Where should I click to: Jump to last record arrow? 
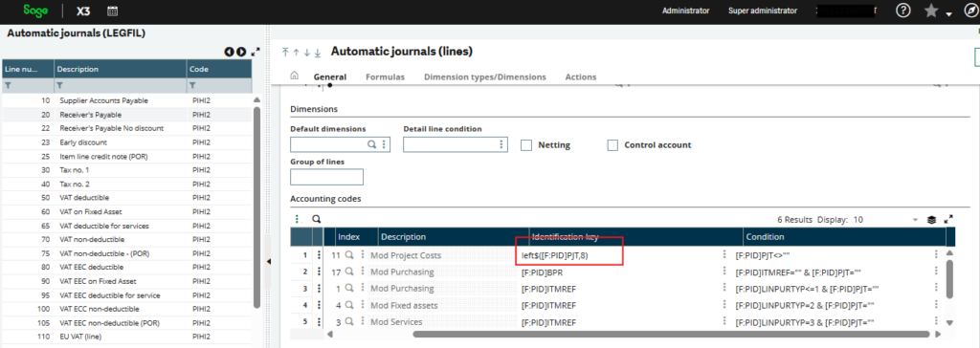tap(318, 53)
